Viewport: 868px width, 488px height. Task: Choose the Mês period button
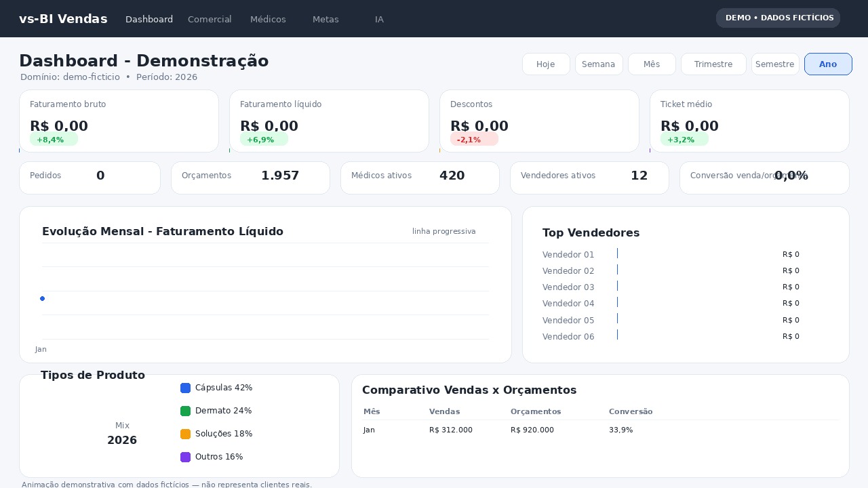pyautogui.click(x=652, y=64)
